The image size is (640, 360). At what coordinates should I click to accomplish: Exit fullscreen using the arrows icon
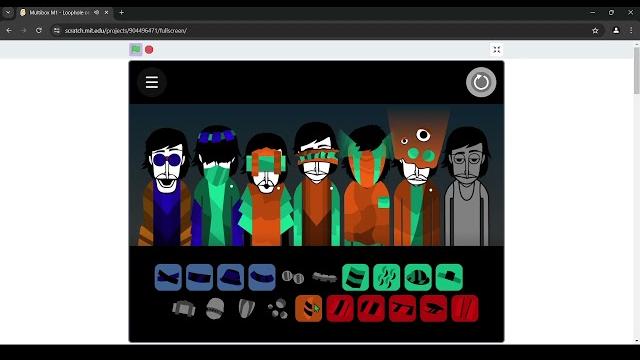[x=496, y=49]
